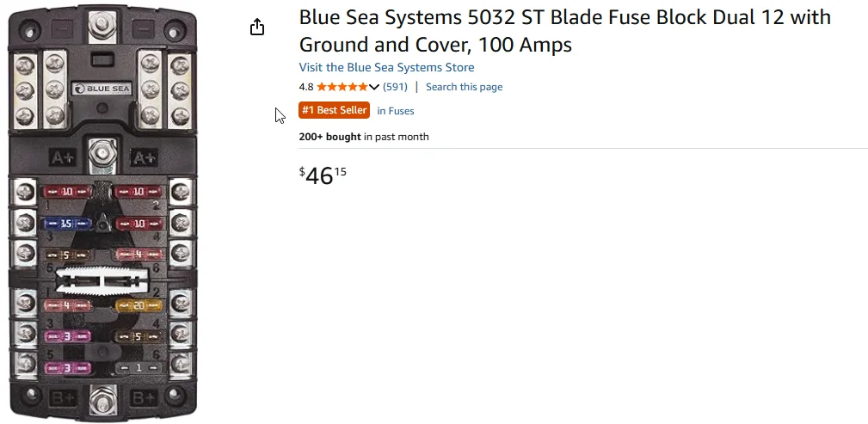Expand the star rating chevron
Viewport: 868px width, 424px height.
coord(374,87)
